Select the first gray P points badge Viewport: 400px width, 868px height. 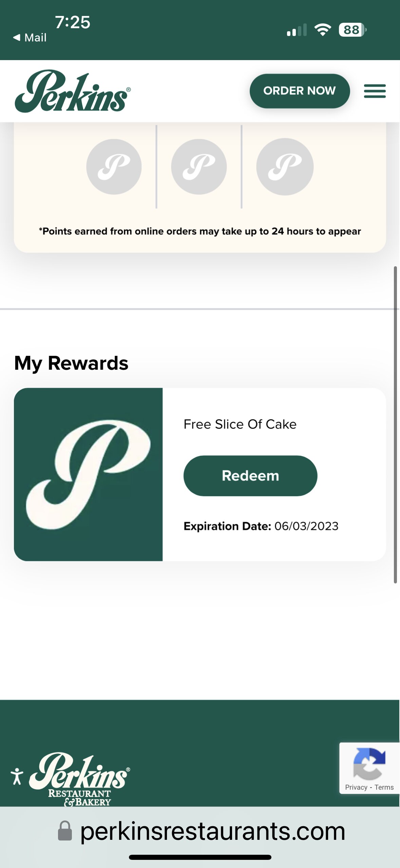point(114,167)
